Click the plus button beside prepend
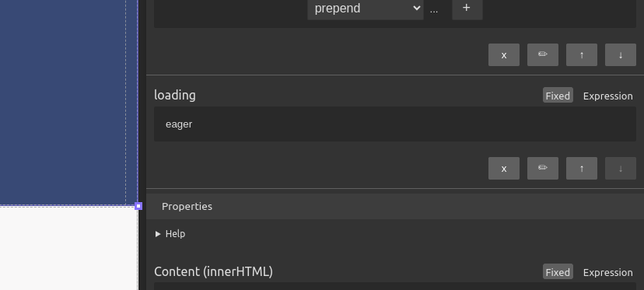 tap(467, 9)
